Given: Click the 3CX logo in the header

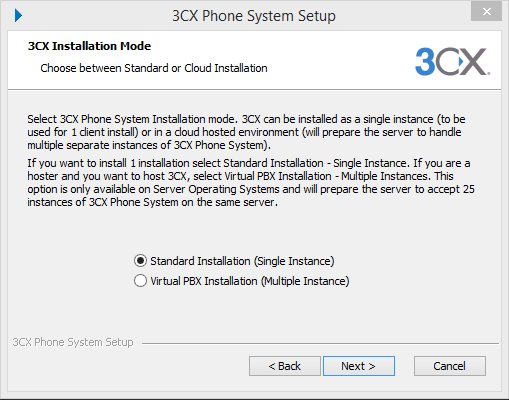Looking at the screenshot, I should click(452, 62).
